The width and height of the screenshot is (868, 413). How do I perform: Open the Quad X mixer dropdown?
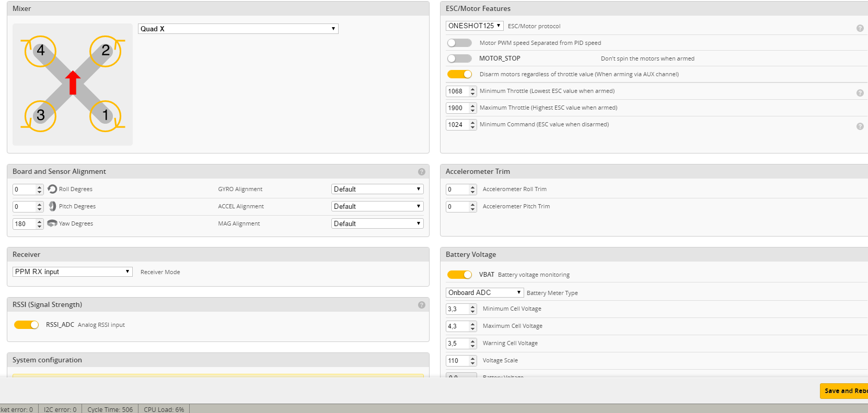click(238, 29)
